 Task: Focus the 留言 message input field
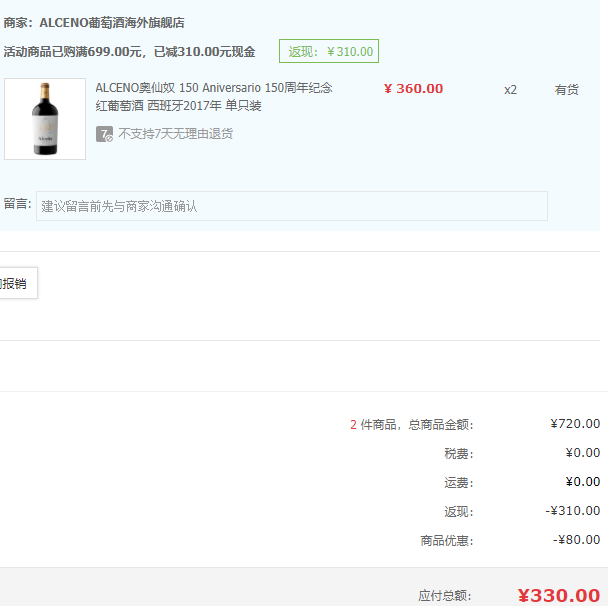292,206
